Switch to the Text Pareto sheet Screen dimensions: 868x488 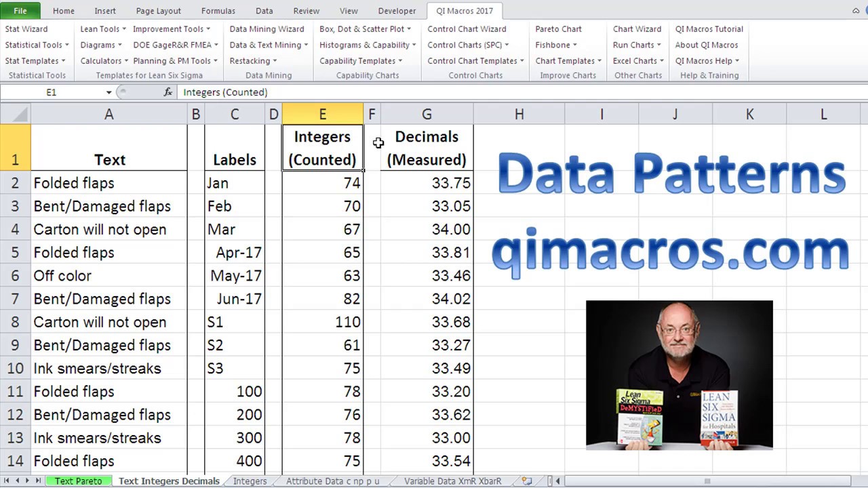(78, 481)
